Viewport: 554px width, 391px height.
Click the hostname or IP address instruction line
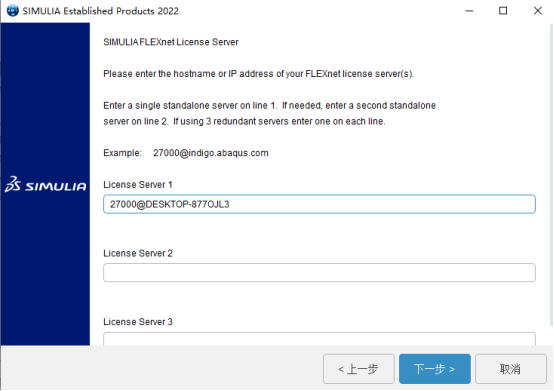pyautogui.click(x=259, y=74)
